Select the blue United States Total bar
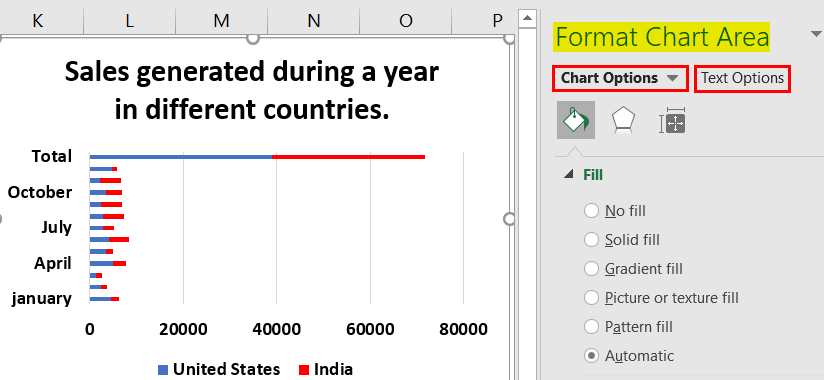This screenshot has width=824, height=380. [181, 157]
